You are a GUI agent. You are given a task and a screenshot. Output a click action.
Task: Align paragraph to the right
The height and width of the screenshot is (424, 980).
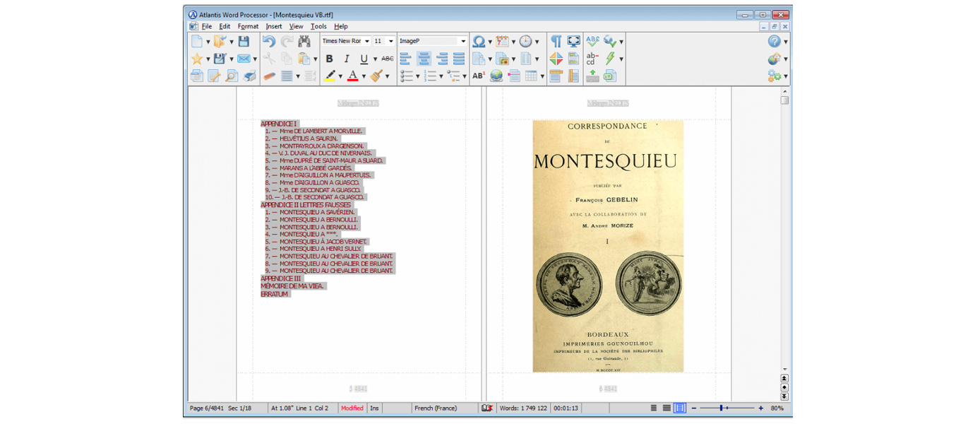[x=441, y=59]
